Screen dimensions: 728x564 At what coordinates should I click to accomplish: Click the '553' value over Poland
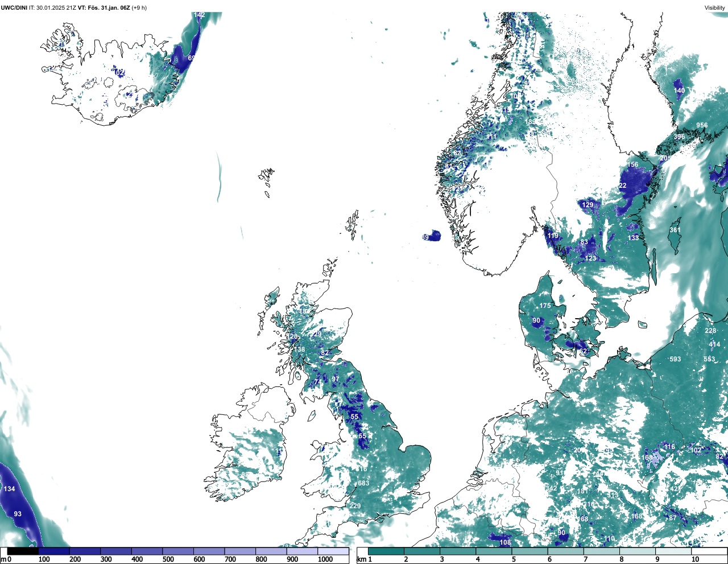(709, 359)
